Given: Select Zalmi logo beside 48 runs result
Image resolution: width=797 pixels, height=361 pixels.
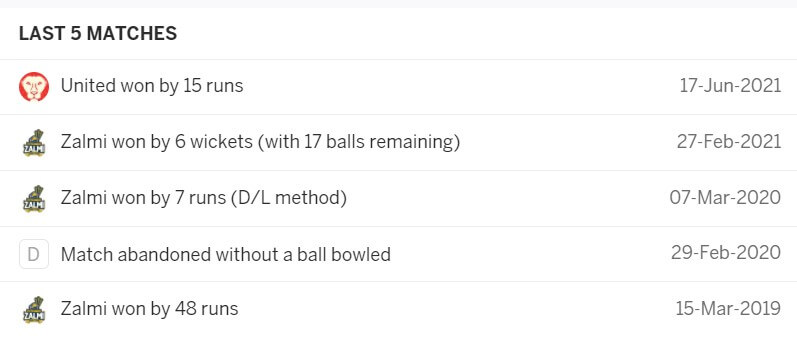Looking at the screenshot, I should 34,310.
